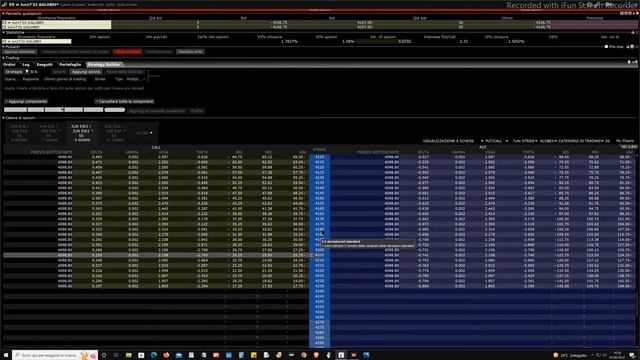The image size is (640, 360).
Task: Open File Explorer from the taskbar
Action: tap(129, 355)
